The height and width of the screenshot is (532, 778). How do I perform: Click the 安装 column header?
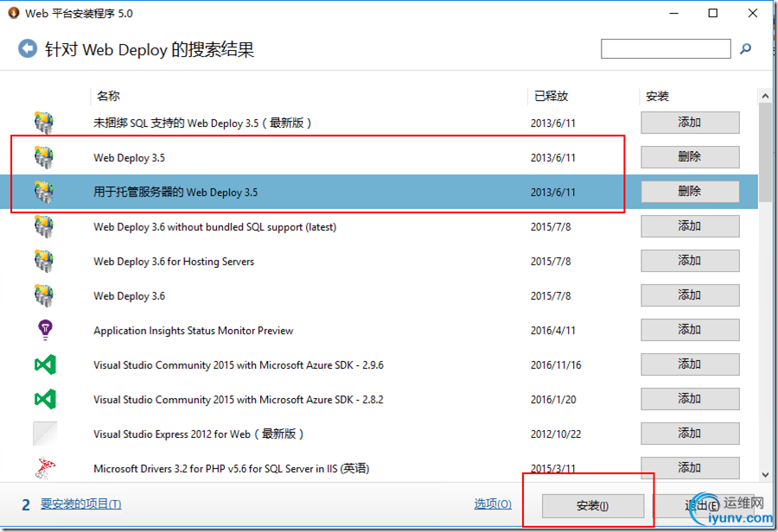658,96
